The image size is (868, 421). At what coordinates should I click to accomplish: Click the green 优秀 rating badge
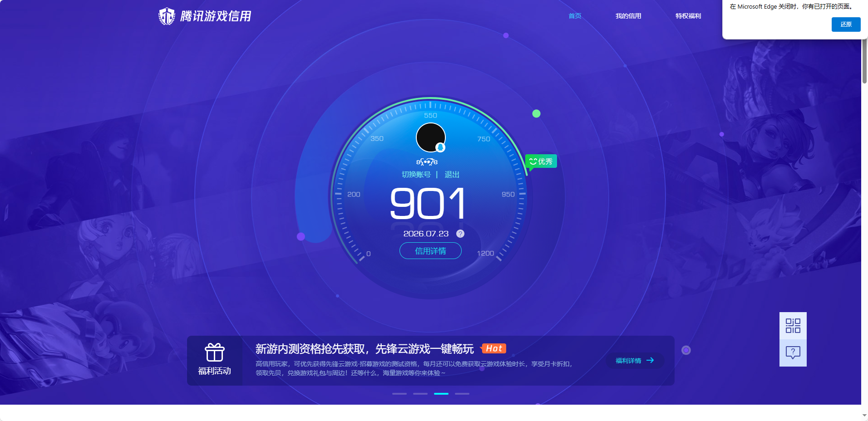coord(541,162)
